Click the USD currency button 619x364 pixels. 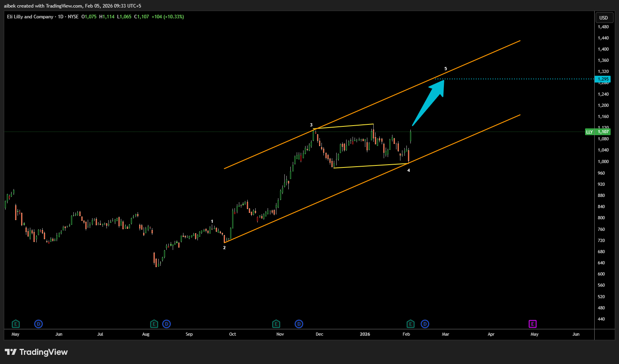coord(603,18)
